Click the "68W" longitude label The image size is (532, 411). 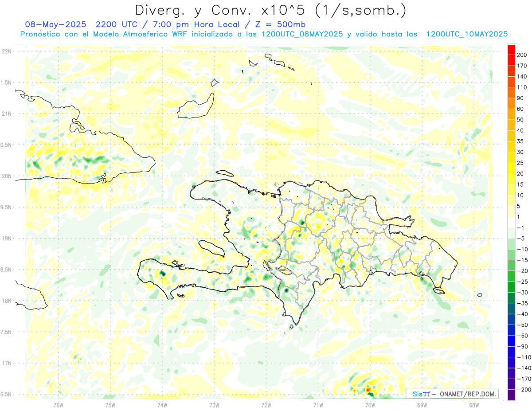click(x=473, y=405)
